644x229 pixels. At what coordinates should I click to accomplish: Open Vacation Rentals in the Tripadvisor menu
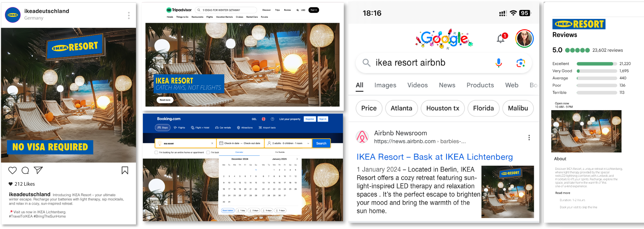224,17
